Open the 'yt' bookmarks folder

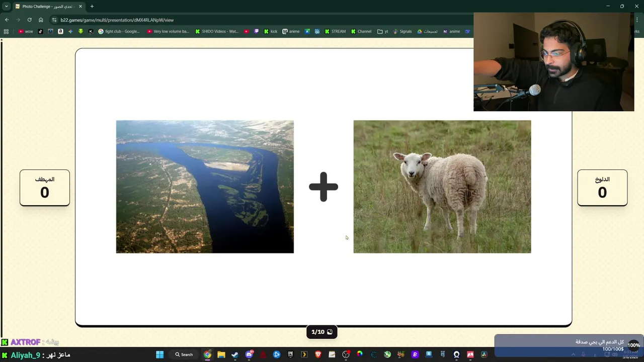tap(383, 31)
